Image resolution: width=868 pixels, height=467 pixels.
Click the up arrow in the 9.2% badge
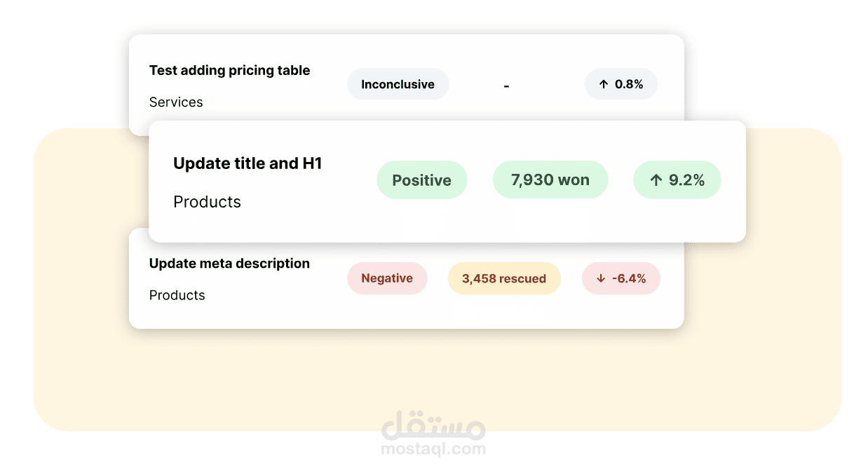tap(656, 180)
